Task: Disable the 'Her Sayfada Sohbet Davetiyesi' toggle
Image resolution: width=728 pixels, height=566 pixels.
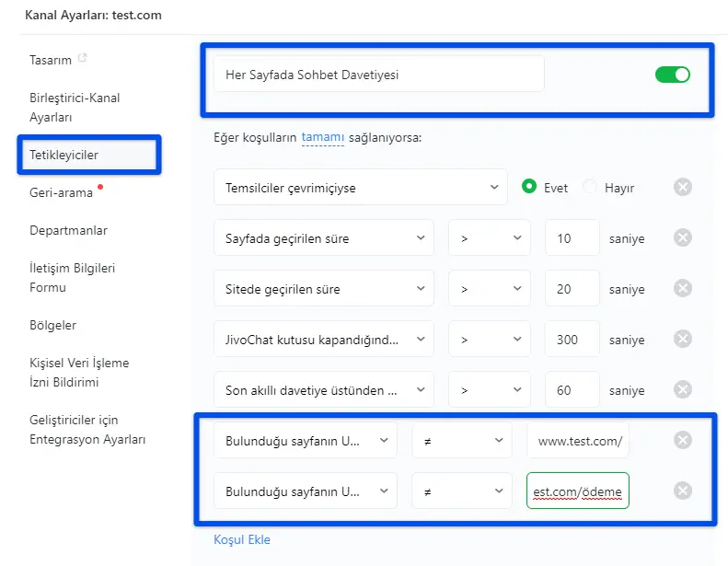Action: pyautogui.click(x=672, y=75)
